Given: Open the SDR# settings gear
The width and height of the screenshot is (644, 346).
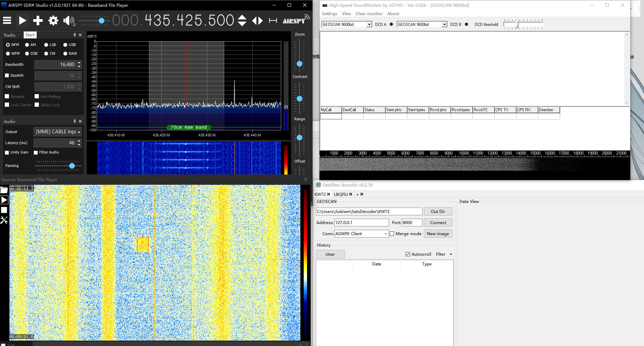Looking at the screenshot, I should [x=53, y=20].
